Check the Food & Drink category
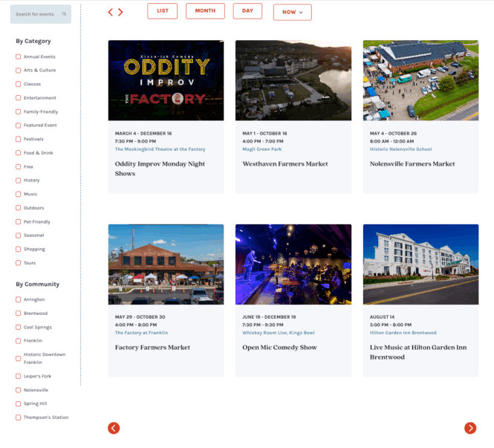 pyautogui.click(x=19, y=153)
